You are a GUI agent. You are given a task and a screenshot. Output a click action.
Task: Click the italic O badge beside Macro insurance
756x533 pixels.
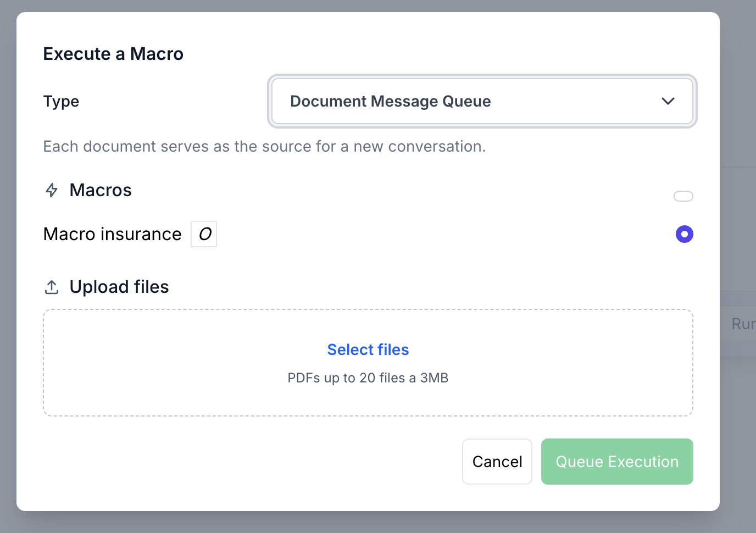[204, 234]
